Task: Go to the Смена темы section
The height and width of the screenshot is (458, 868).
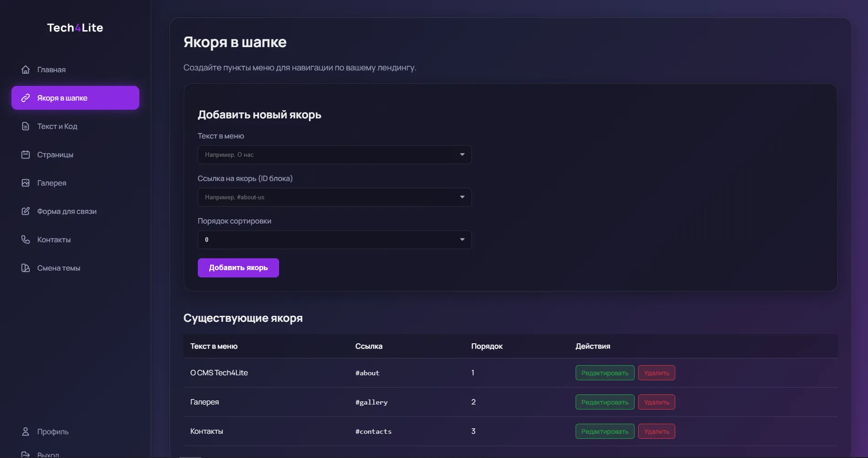Action: coord(58,268)
